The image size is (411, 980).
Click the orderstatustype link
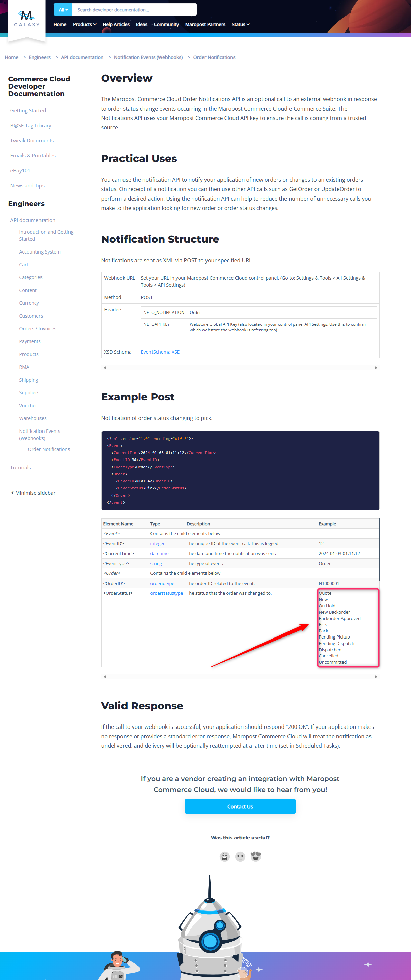pyautogui.click(x=166, y=593)
